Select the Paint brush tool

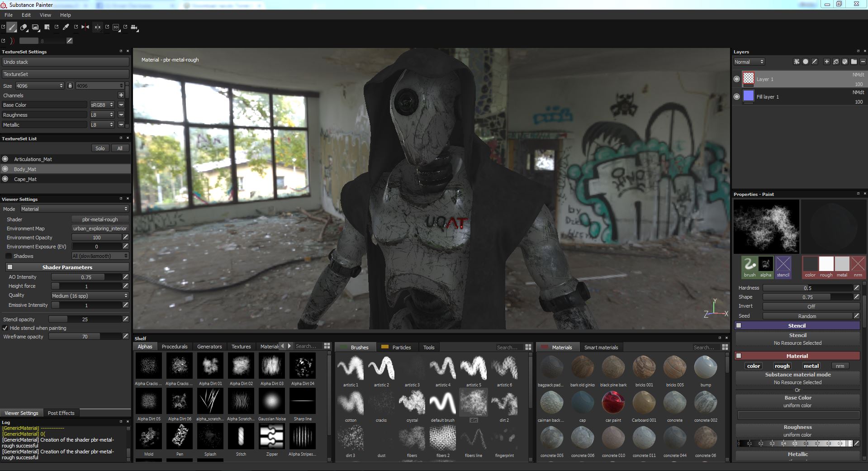click(x=12, y=28)
